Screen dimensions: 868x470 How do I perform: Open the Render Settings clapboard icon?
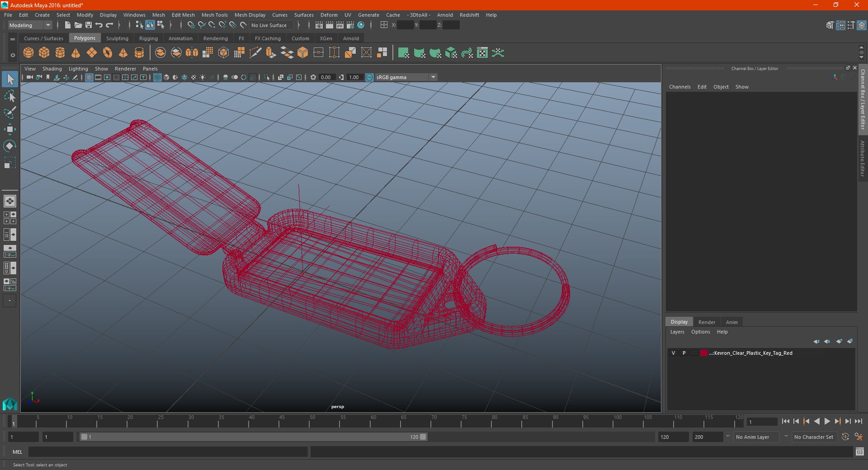(x=350, y=25)
